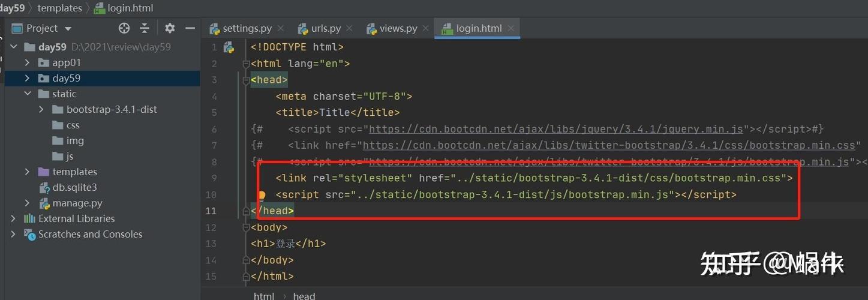This screenshot has height=300, width=868.
Task: Click the jquery.min.js CDN link on line 6
Action: [557, 129]
